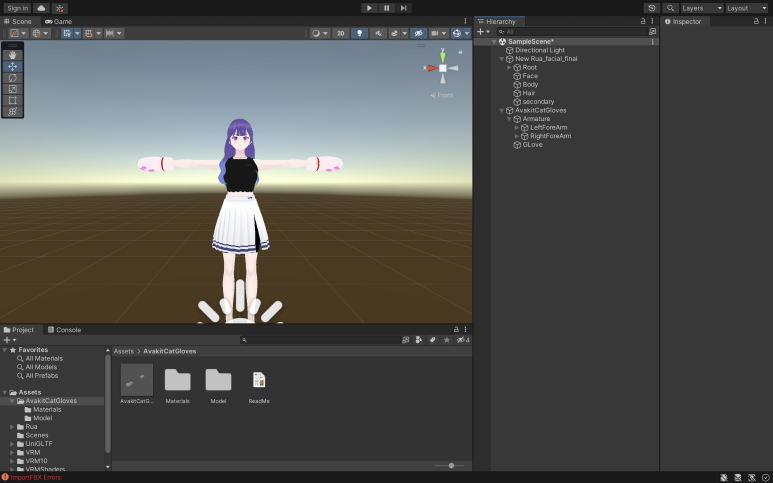Image resolution: width=773 pixels, height=483 pixels.
Task: Click the gizmos sphere icon
Action: (457, 33)
